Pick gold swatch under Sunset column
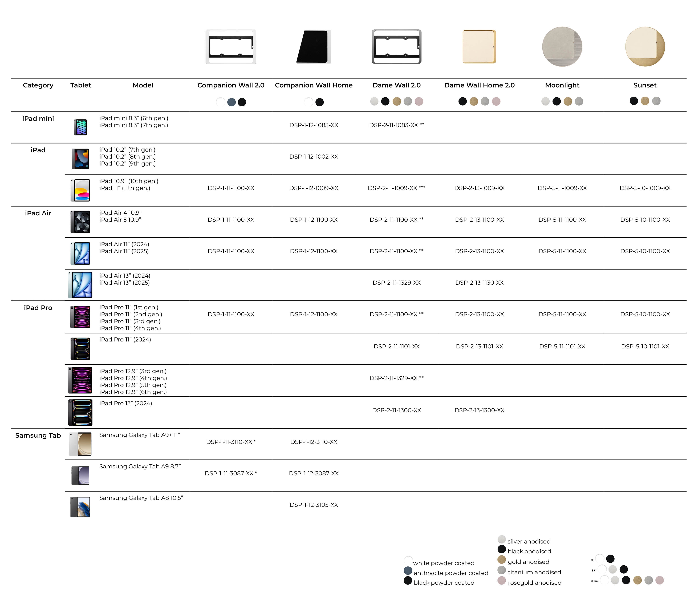Screen dimensions: 698x616 (x=645, y=101)
